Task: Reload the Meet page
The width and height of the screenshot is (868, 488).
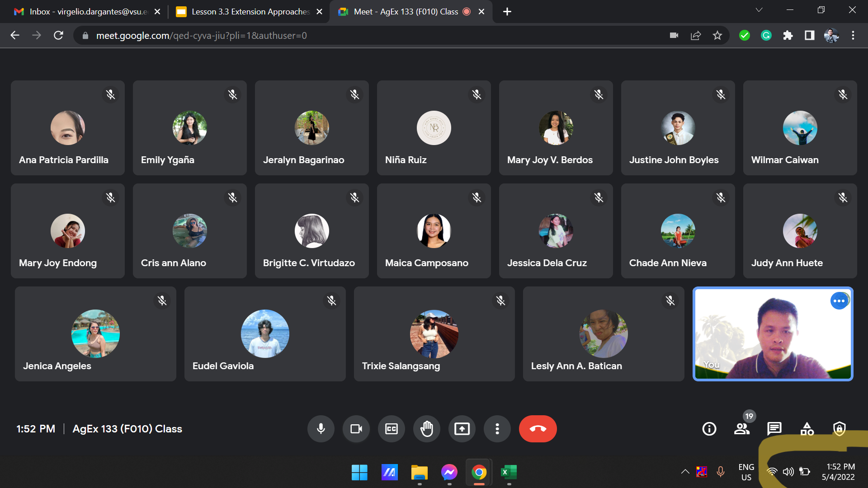Action: coord(58,35)
